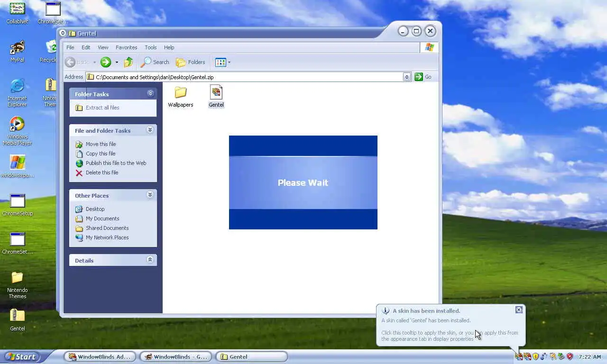The width and height of the screenshot is (607, 364).
Task: Collapse the Folder Tasks panel
Action: pos(150,93)
